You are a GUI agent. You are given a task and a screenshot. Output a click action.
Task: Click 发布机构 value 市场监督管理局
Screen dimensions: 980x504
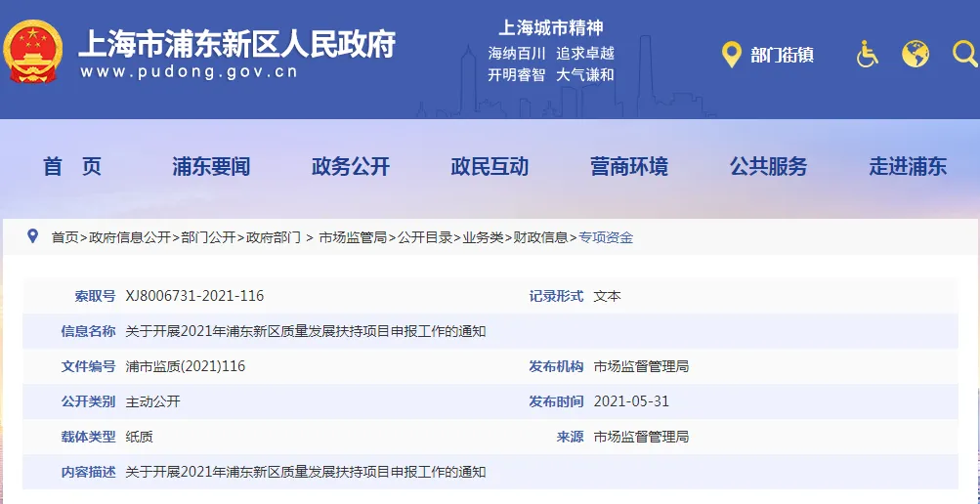point(641,366)
